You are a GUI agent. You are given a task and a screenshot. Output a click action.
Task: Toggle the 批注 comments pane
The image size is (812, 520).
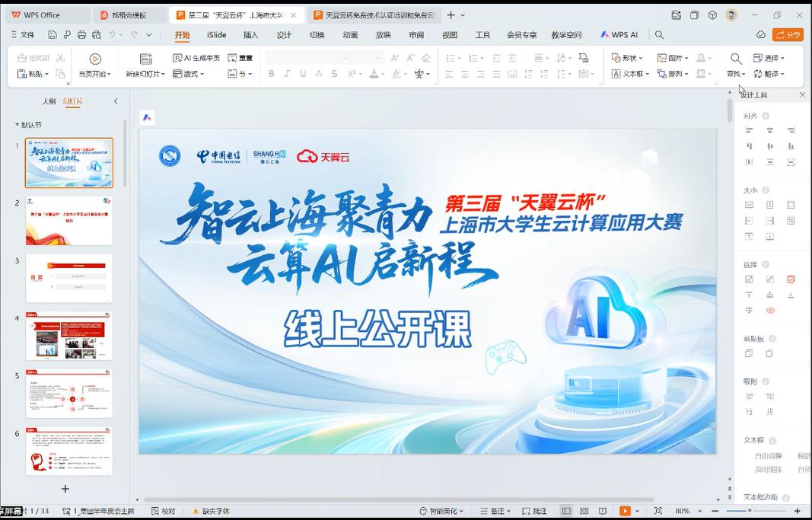tap(534, 511)
